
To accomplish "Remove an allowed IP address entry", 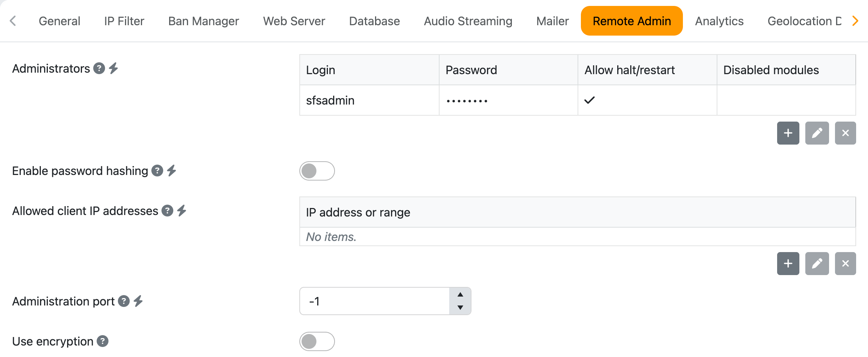I will [x=845, y=264].
